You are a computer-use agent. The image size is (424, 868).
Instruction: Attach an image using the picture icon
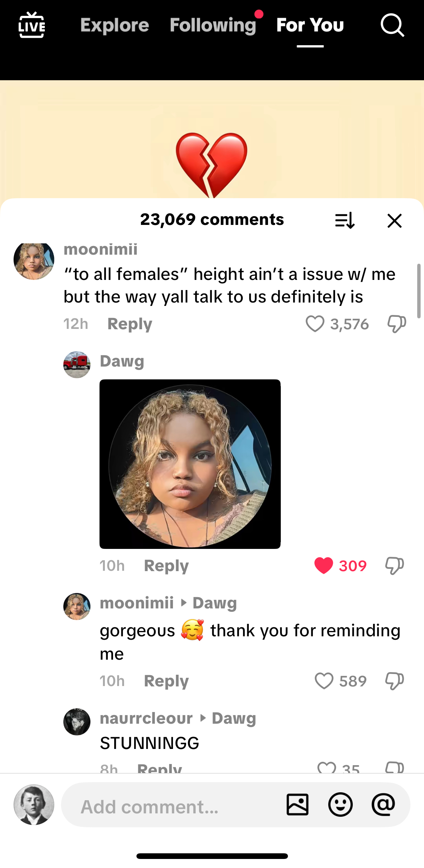click(298, 804)
